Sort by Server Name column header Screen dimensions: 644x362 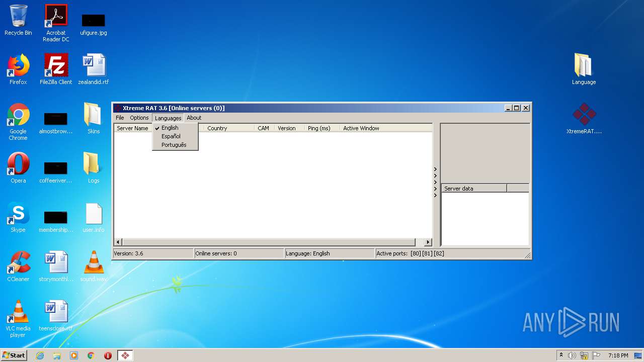[x=133, y=128]
